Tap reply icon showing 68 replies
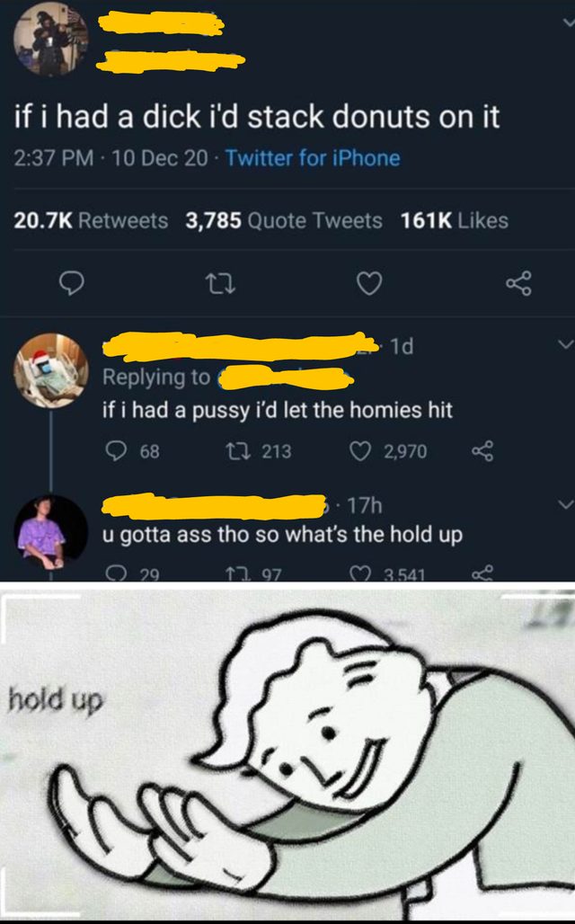The height and width of the screenshot is (924, 575). 116,451
